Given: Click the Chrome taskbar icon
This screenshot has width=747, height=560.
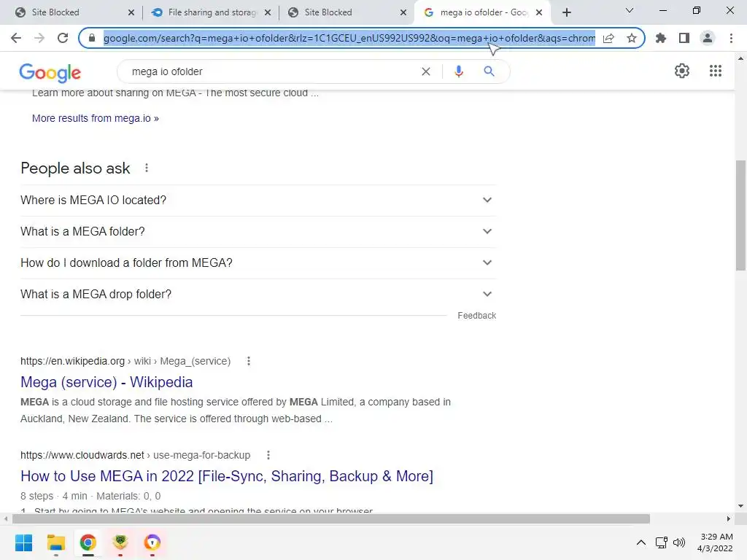Looking at the screenshot, I should [x=88, y=542].
